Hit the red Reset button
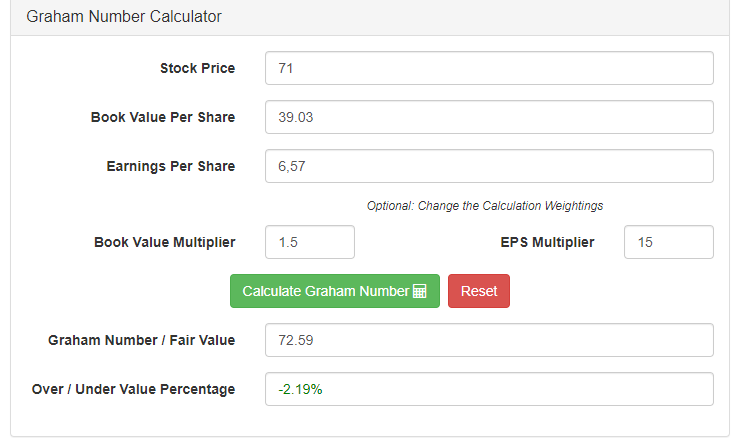Image resolution: width=738 pixels, height=438 pixels. [479, 291]
